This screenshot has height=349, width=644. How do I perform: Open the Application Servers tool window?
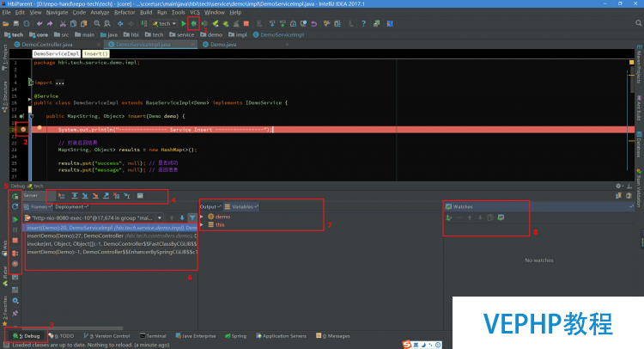tap(282, 336)
